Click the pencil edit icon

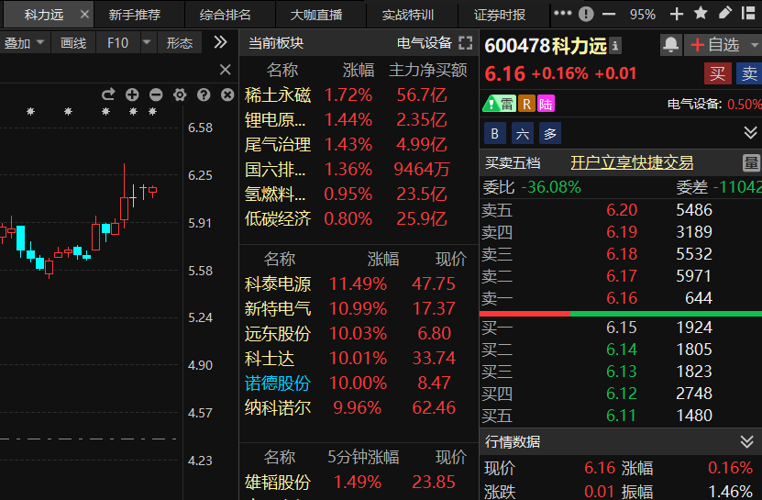click(725, 13)
